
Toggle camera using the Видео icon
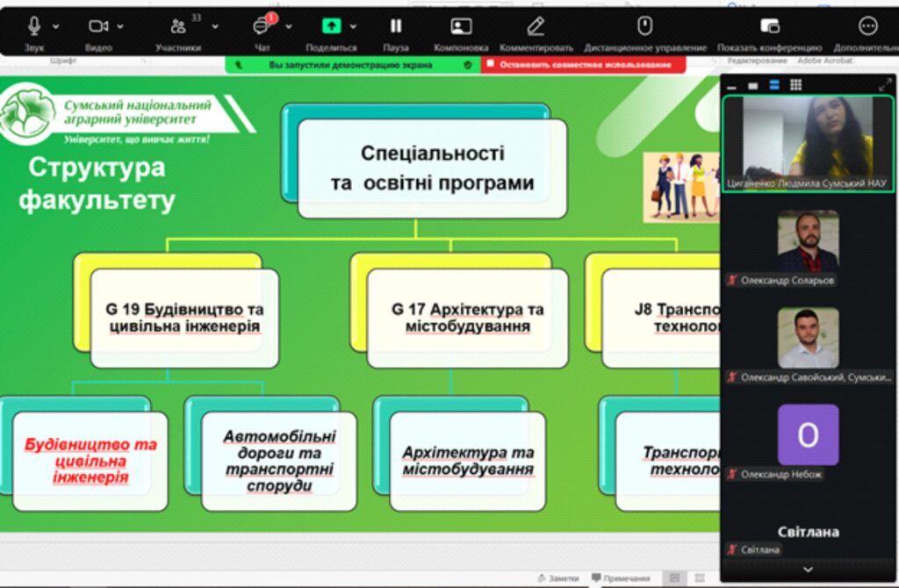point(98,26)
